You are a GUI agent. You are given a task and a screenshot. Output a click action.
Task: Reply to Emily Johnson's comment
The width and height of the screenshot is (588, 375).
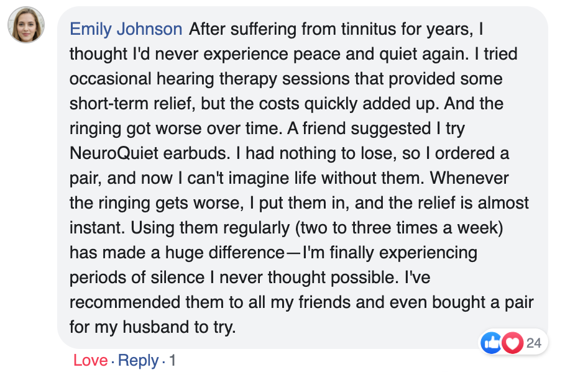click(x=138, y=361)
